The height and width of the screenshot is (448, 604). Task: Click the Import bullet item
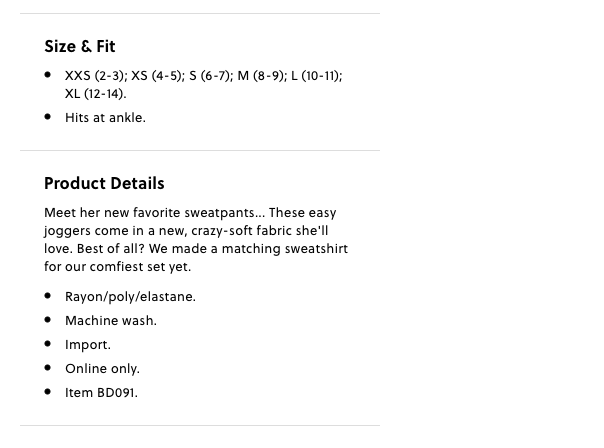[88, 345]
